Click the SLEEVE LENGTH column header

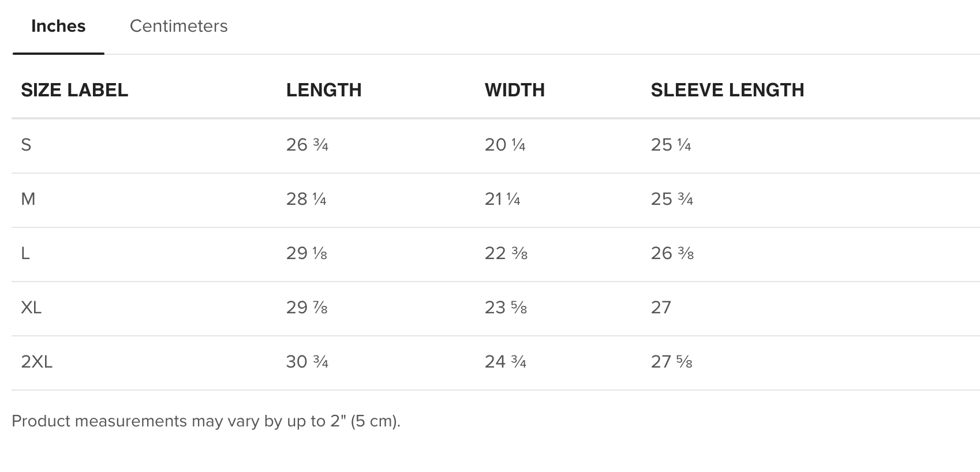[x=727, y=90]
